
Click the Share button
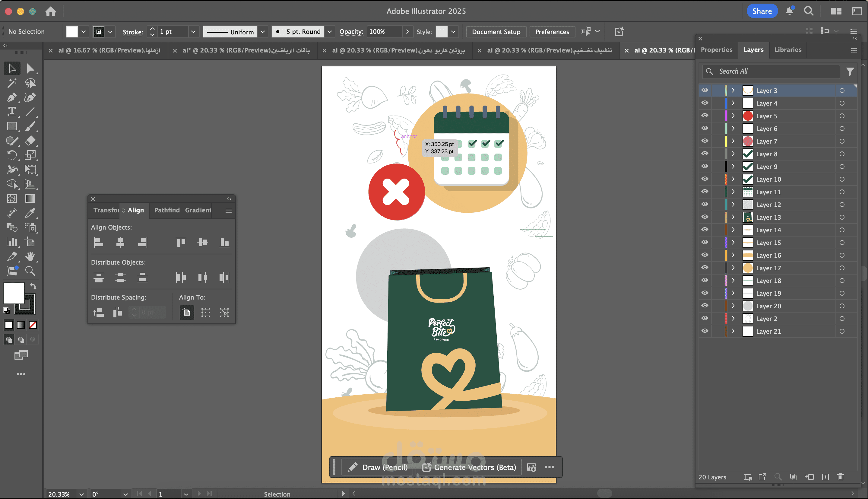[762, 11]
